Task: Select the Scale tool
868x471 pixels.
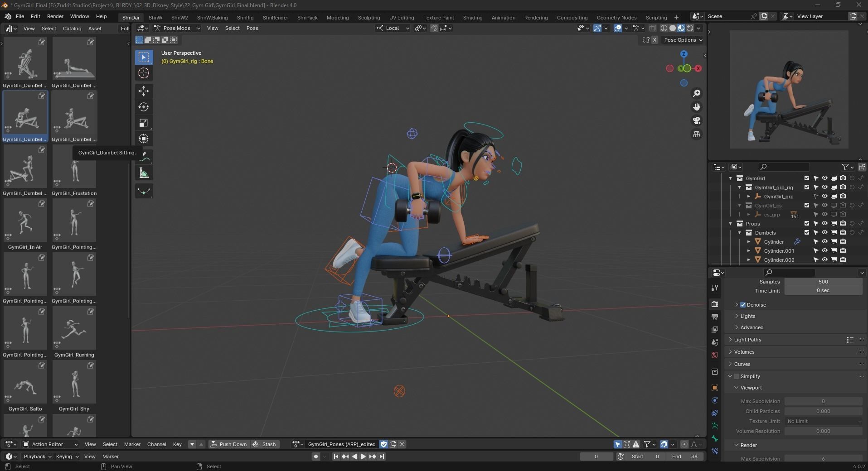Action: (x=144, y=123)
